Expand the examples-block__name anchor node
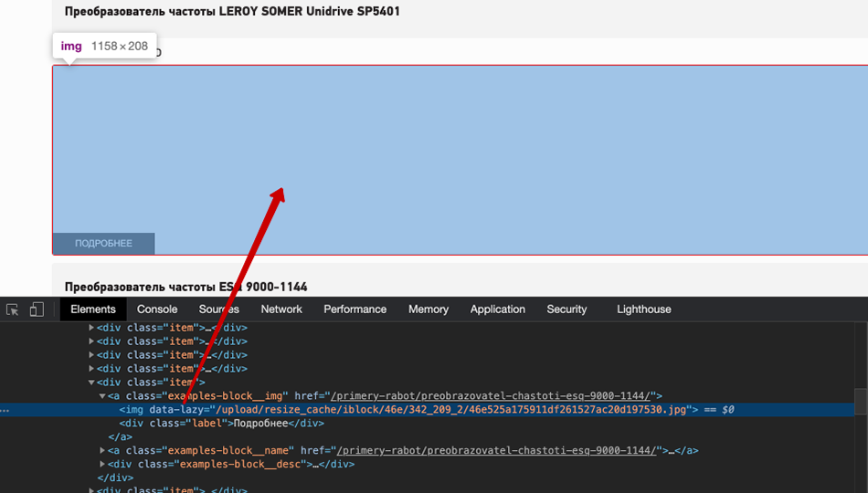The image size is (868, 493). click(x=102, y=450)
